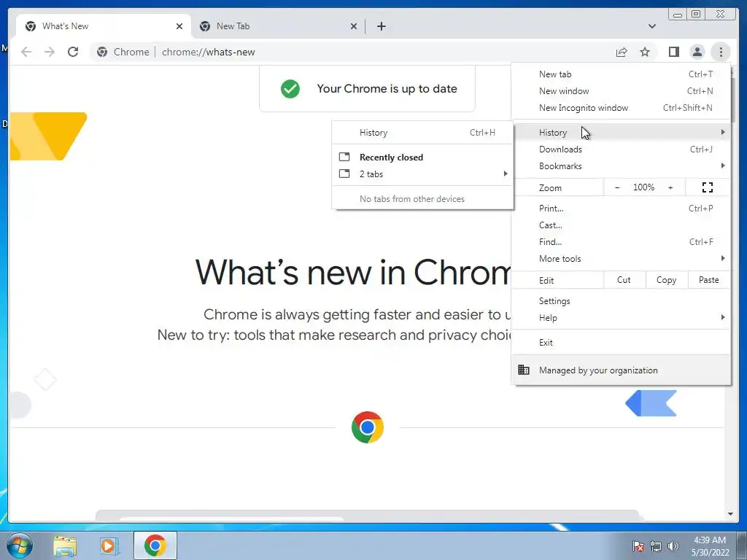
Task: Expand the Help submenu
Action: [622, 318]
